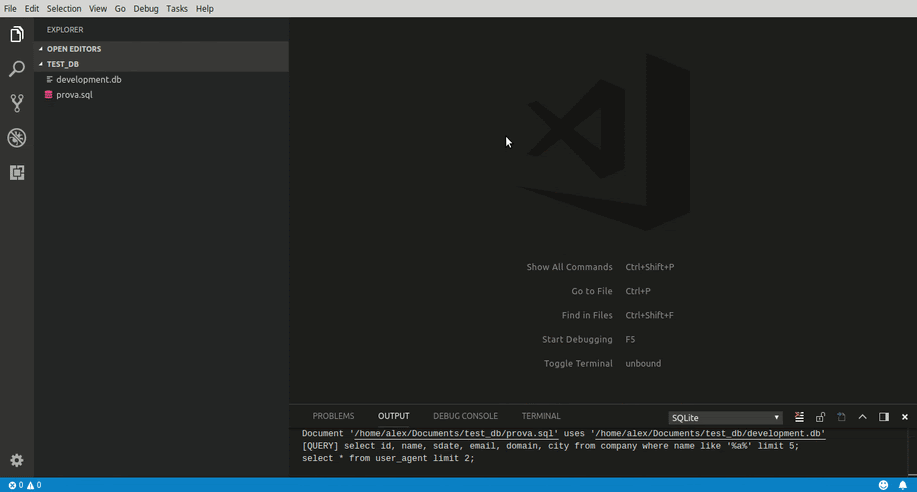Open the Extensions view icon
Viewport: 917px width, 492px height.
17,173
